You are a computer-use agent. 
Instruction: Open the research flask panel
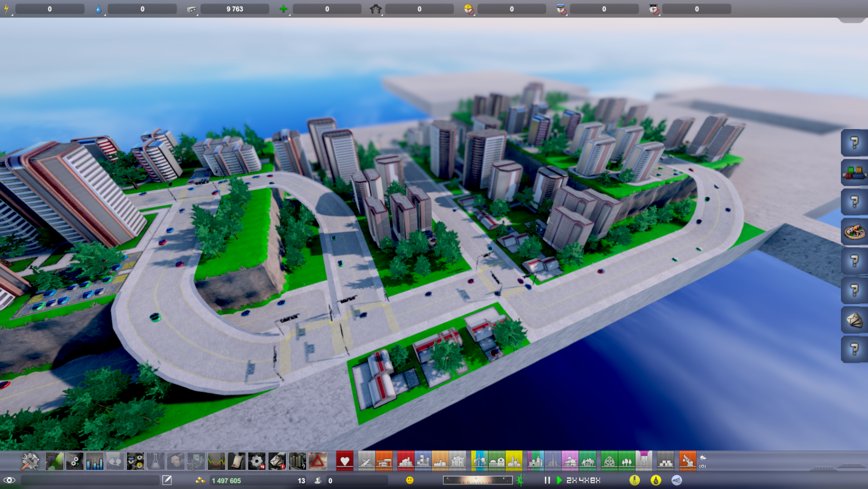coord(155,461)
